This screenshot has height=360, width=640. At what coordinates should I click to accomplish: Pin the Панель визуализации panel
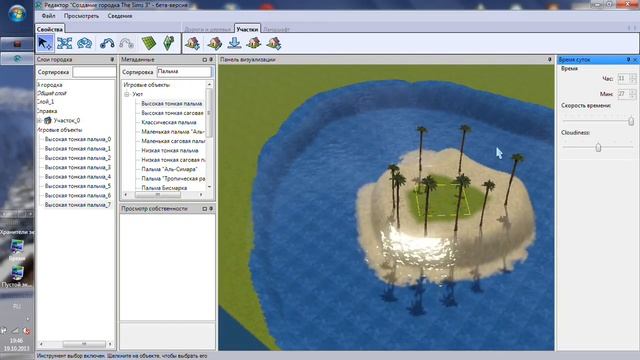click(549, 60)
